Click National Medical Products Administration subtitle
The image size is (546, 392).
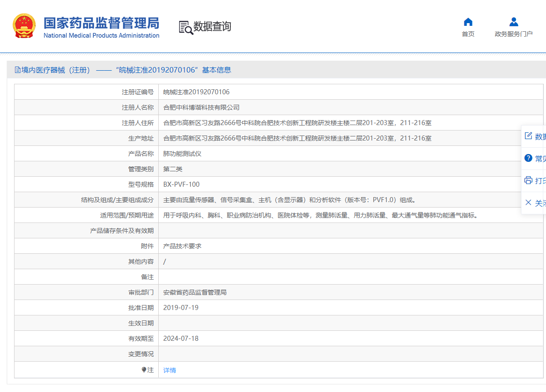(x=102, y=35)
